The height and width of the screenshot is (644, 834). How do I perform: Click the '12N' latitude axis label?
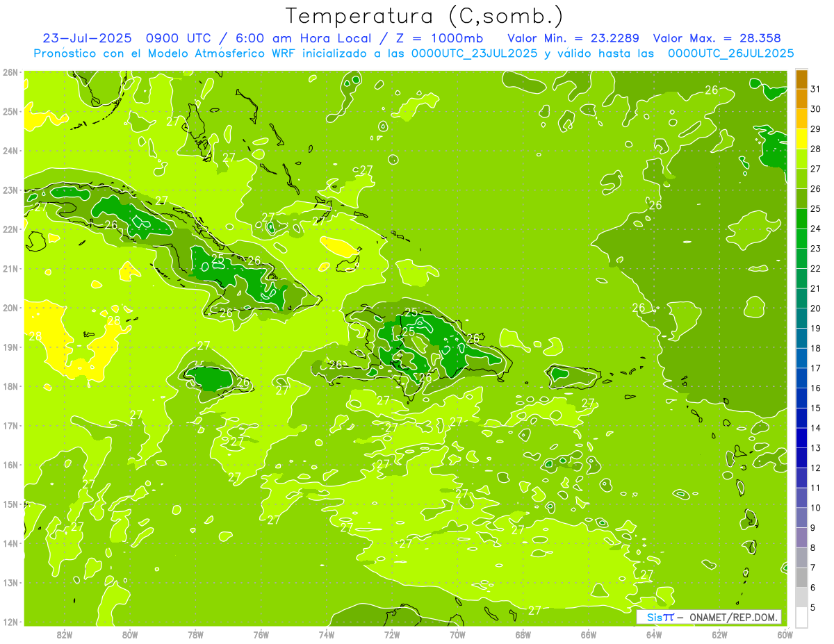point(10,621)
